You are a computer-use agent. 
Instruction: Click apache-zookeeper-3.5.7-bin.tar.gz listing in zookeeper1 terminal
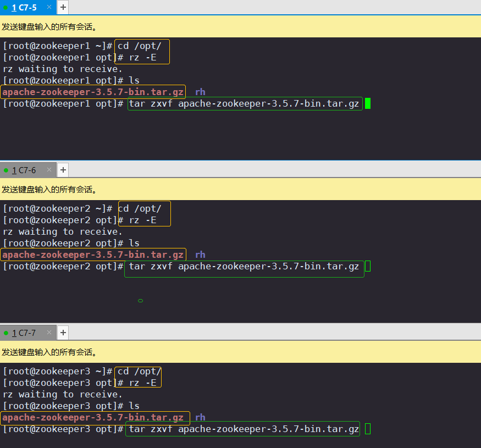(93, 92)
